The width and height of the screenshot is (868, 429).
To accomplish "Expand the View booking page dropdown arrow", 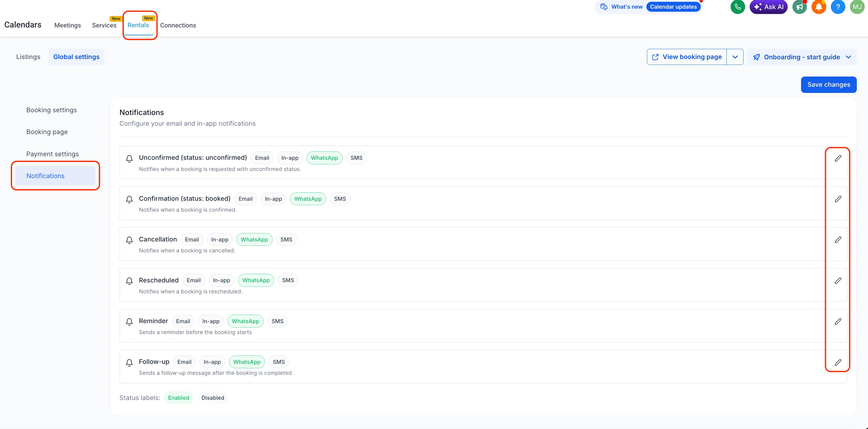I will pyautogui.click(x=735, y=57).
